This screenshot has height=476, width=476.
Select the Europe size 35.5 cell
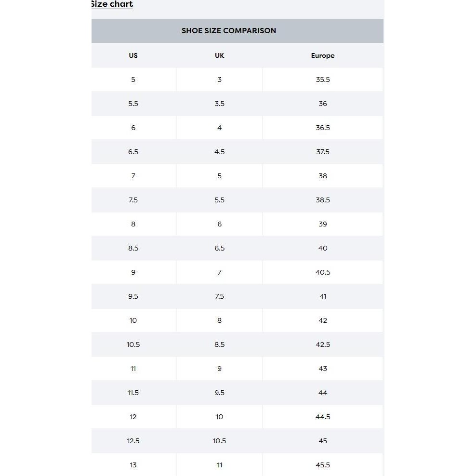coord(323,79)
